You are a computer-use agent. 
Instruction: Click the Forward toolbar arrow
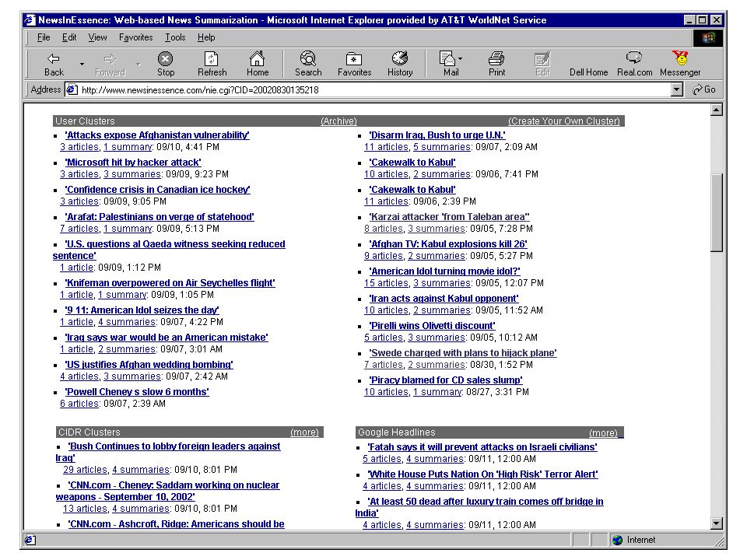click(x=110, y=64)
